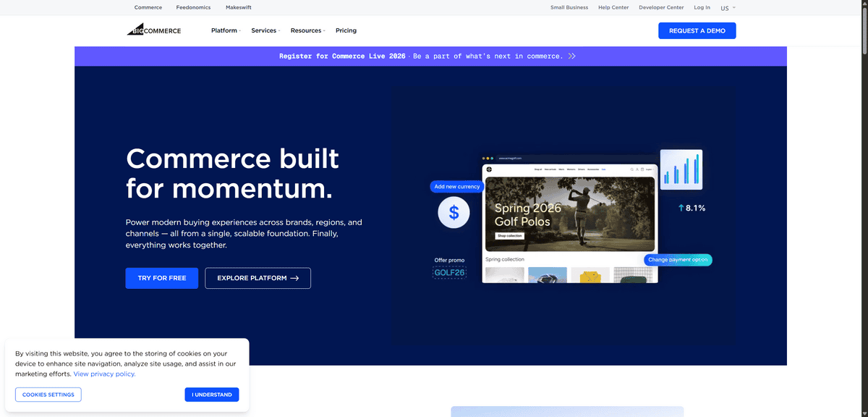Click the Change payment option button
Image resolution: width=868 pixels, height=417 pixels.
coord(678,259)
